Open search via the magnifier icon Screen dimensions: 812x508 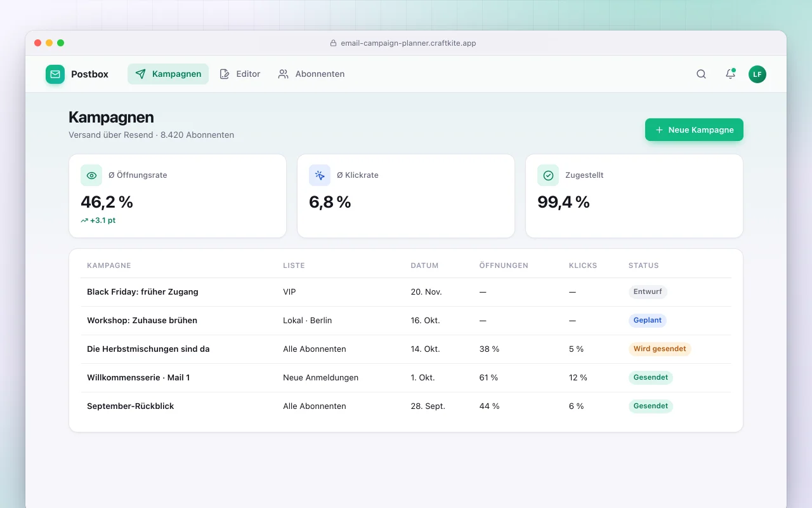click(701, 74)
